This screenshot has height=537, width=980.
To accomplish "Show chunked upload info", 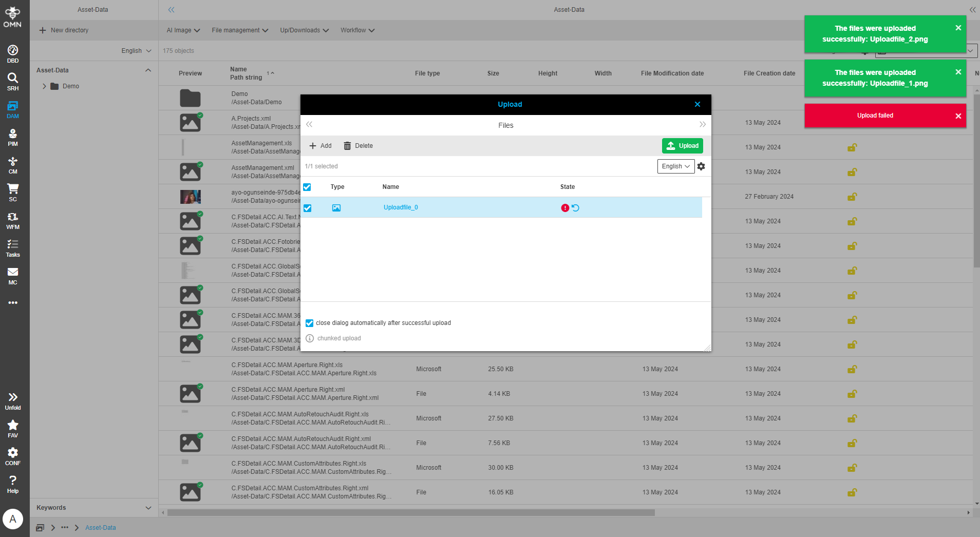I will pyautogui.click(x=310, y=338).
